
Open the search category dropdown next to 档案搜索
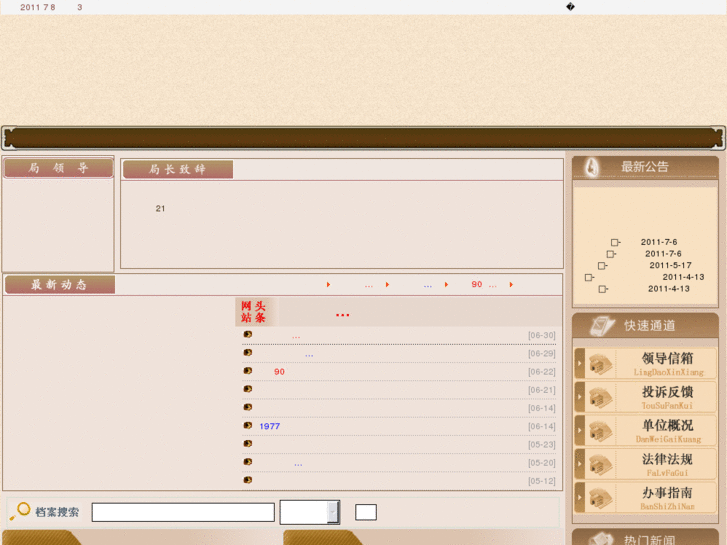(310, 512)
